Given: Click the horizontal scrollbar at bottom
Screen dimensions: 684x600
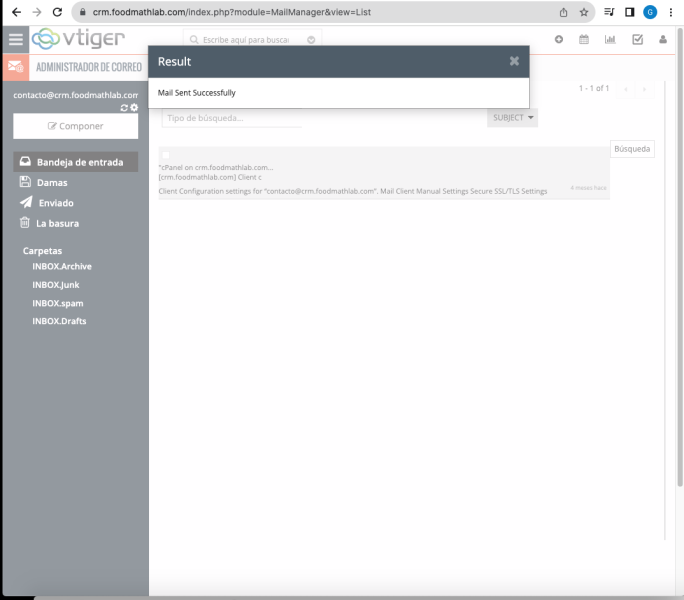Looking at the screenshot, I should 358,598.
